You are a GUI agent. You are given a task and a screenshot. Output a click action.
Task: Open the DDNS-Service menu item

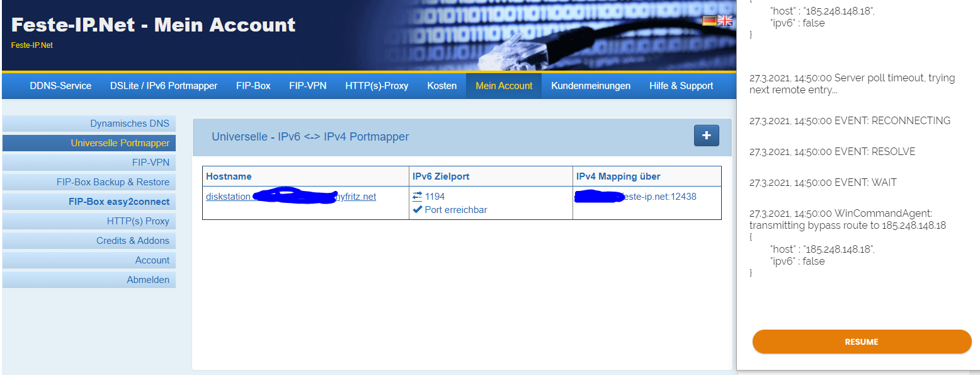[x=60, y=86]
